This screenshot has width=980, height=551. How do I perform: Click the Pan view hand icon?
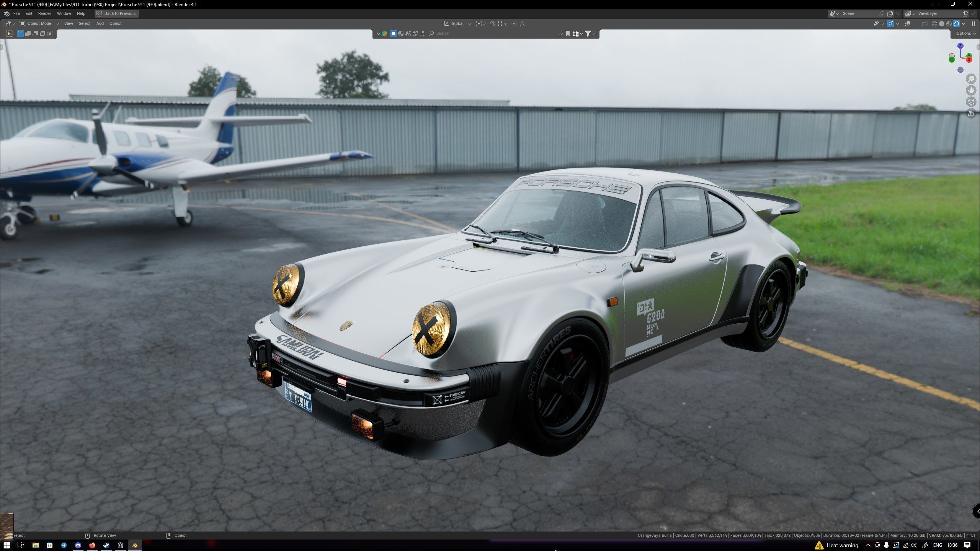tap(971, 90)
